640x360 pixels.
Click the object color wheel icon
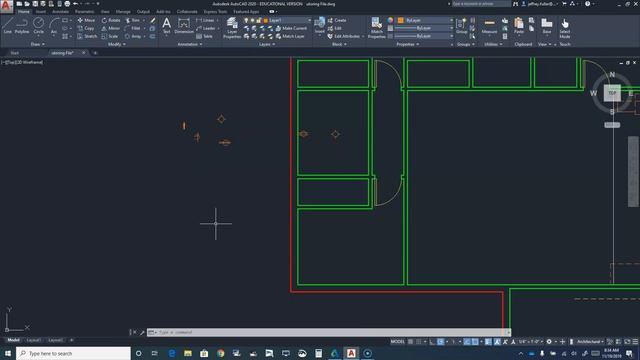tap(390, 20)
